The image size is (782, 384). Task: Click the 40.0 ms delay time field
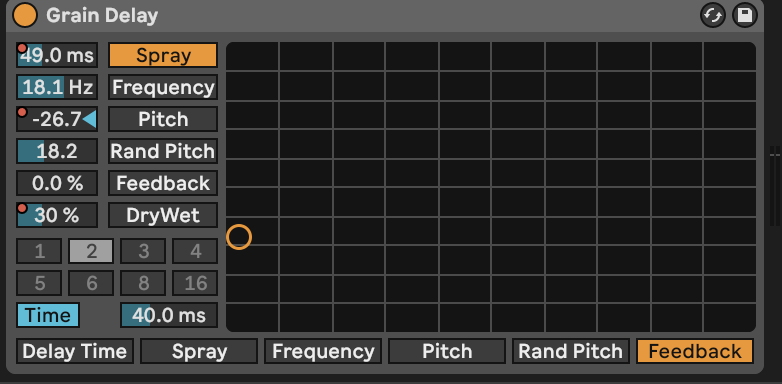pyautogui.click(x=169, y=315)
